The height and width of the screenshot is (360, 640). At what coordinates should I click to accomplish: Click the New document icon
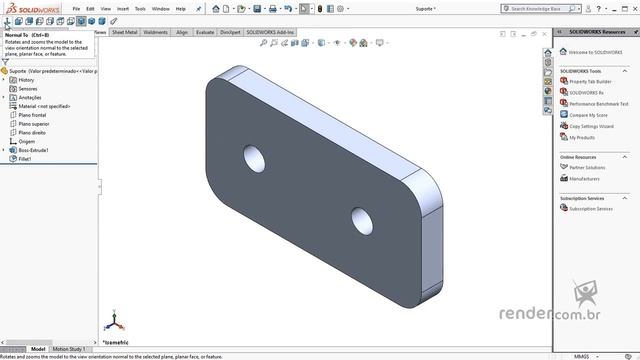click(x=226, y=9)
